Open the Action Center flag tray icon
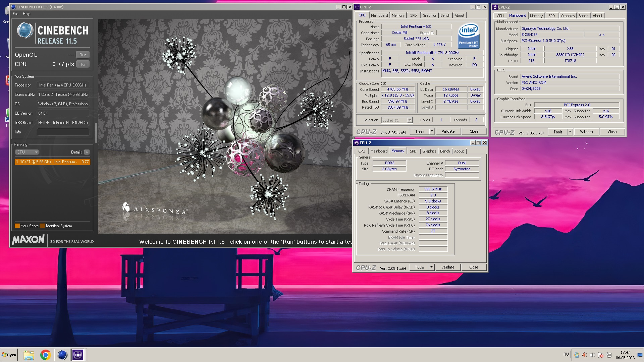 click(x=601, y=355)
